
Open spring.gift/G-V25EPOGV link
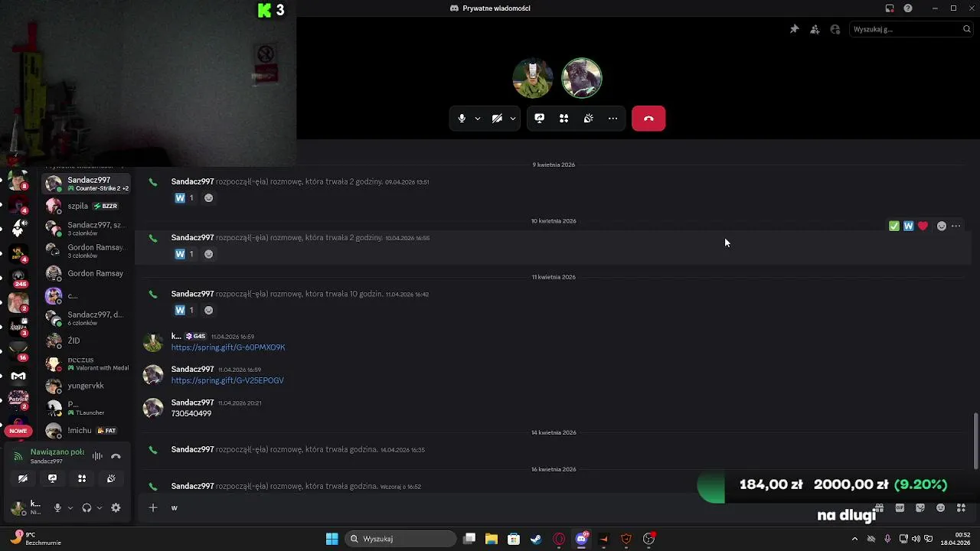[x=227, y=380]
